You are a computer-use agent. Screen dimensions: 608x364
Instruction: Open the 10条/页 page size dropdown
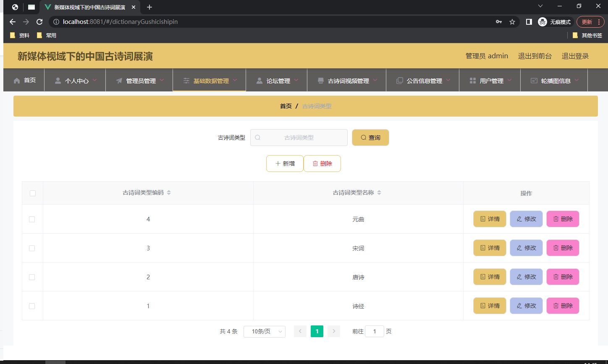[x=265, y=331]
